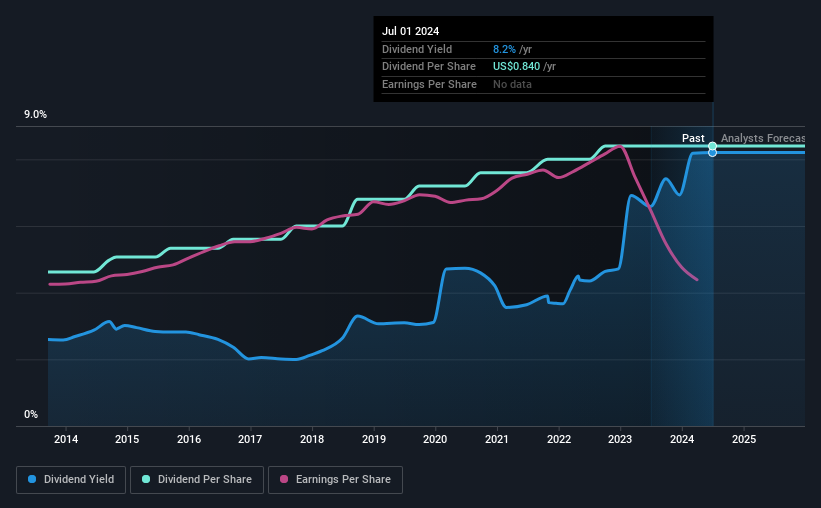Toggle the Dividend Per Share legend button
Screen dimensions: 821x508
pyautogui.click(x=197, y=480)
